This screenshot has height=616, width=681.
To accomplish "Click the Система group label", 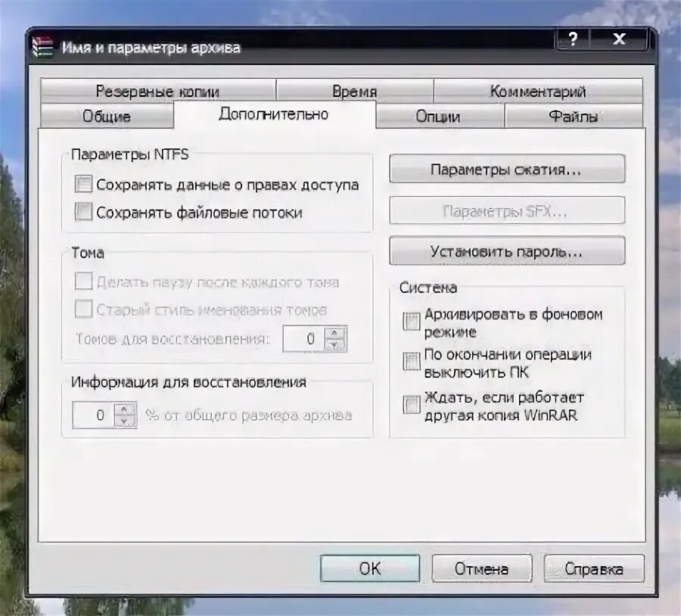I will point(428,288).
